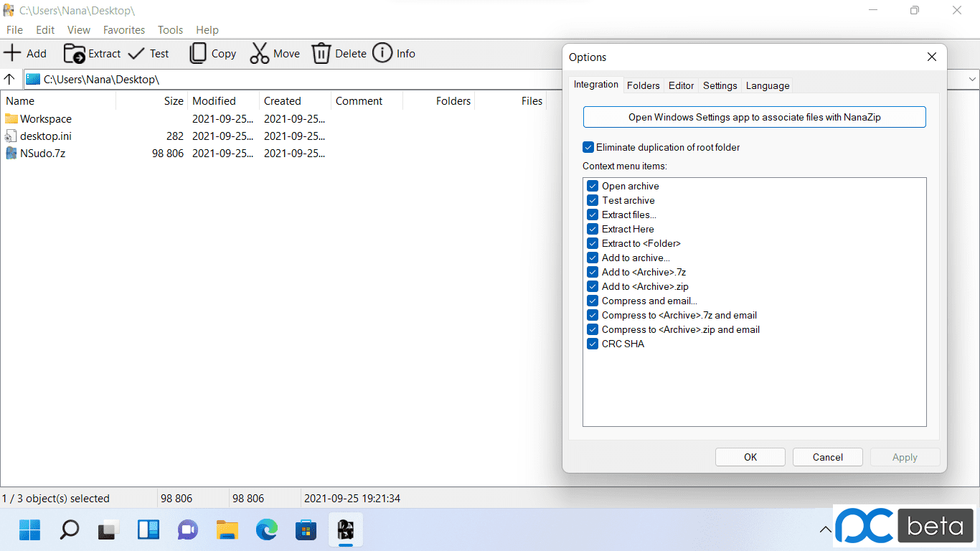Open Widgets from the taskbar

pos(148,530)
